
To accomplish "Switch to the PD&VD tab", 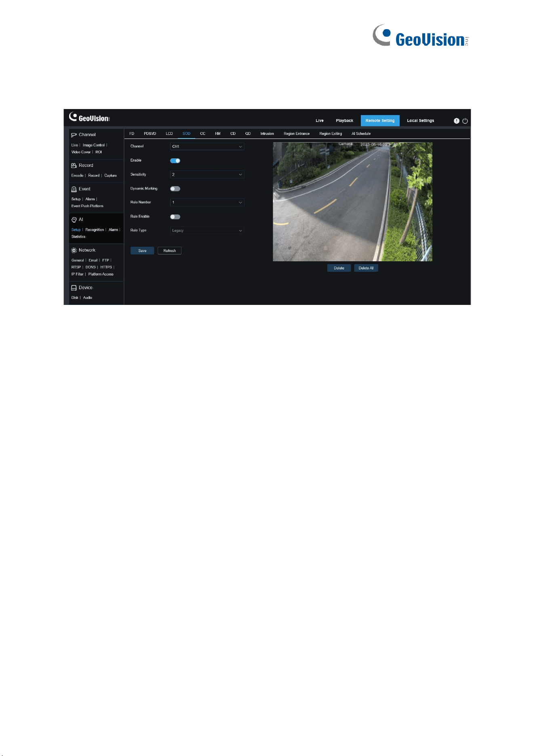I will coord(150,134).
